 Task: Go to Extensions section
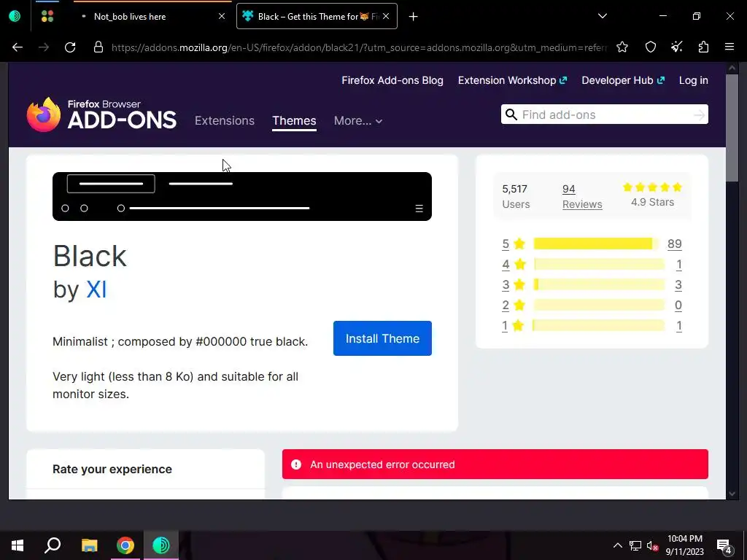point(225,120)
